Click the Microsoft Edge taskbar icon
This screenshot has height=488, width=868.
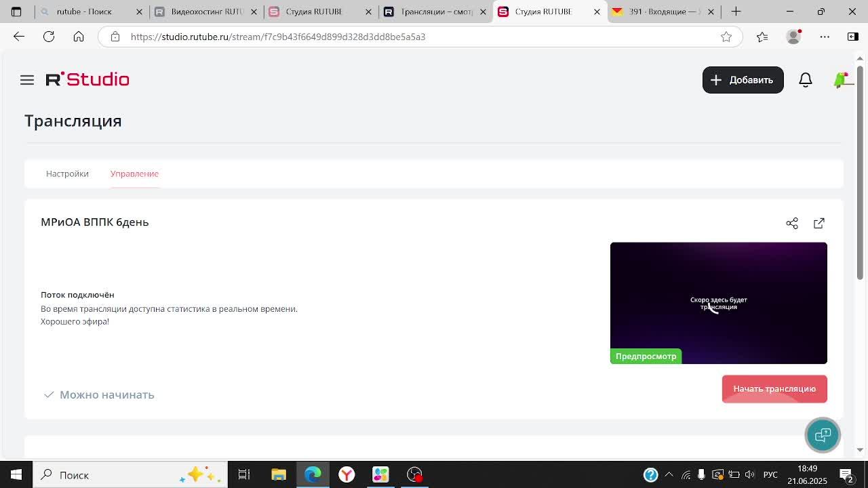coord(313,474)
